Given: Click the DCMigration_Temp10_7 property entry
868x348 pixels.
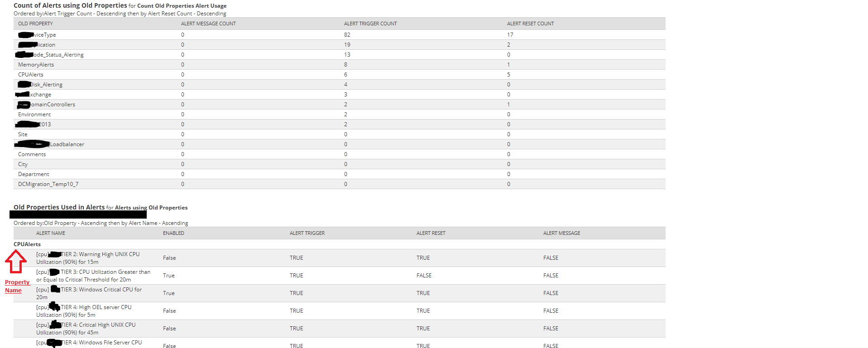Looking at the screenshot, I should coord(48,184).
